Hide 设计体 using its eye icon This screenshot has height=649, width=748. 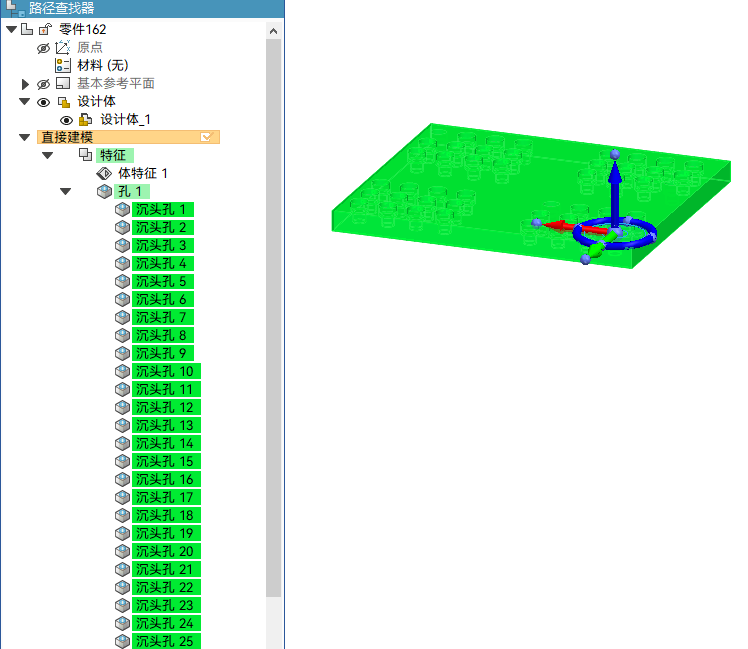(x=43, y=102)
